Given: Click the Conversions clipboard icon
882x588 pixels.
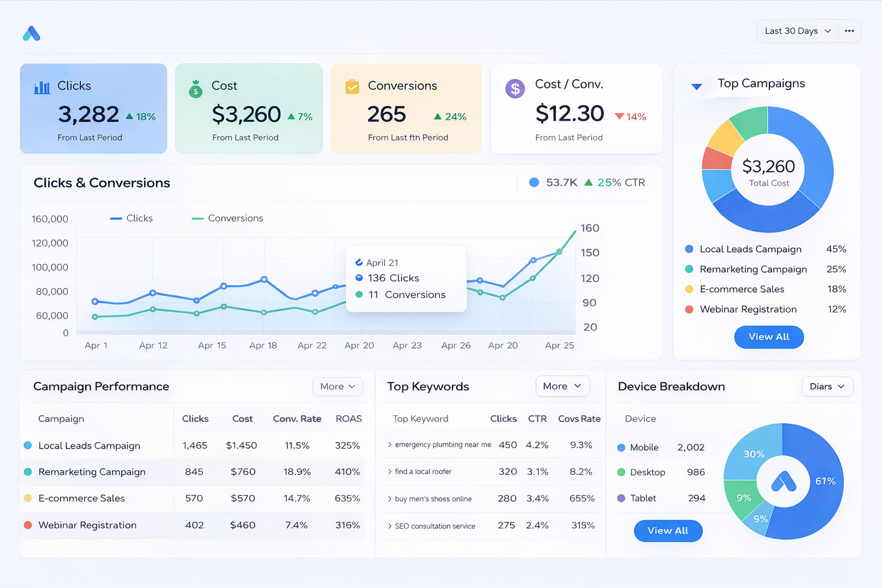Looking at the screenshot, I should click(x=352, y=87).
